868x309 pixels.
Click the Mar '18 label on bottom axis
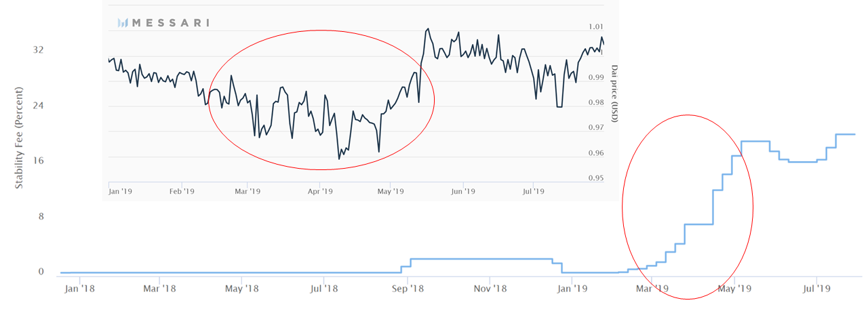(x=160, y=289)
